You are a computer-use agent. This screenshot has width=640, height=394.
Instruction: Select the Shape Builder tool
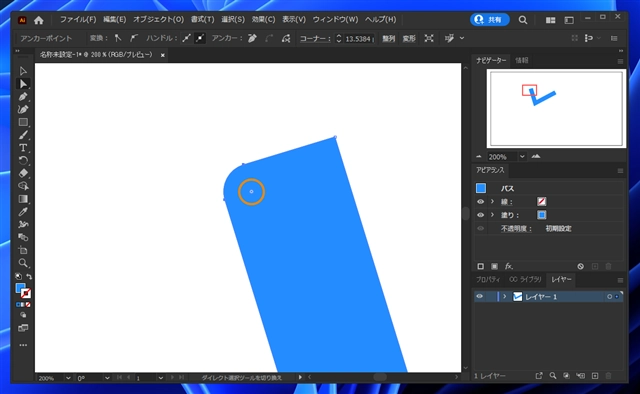click(x=23, y=186)
